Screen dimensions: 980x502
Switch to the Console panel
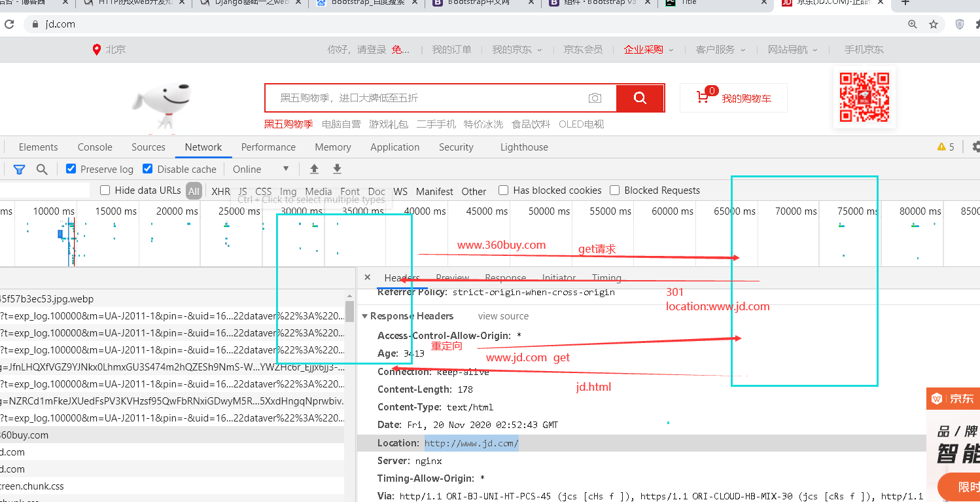coord(95,147)
